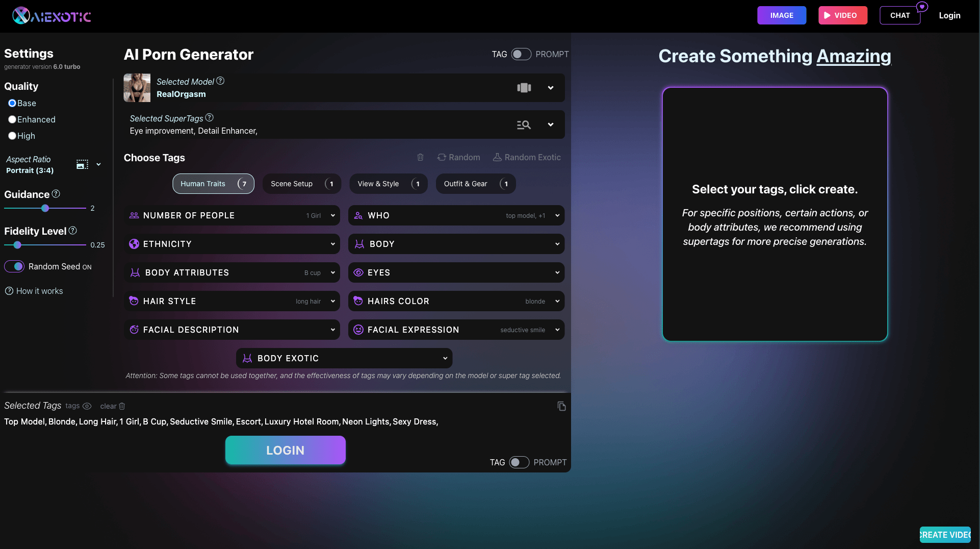This screenshot has width=980, height=549.
Task: Select Enhanced quality radio button
Action: tap(12, 119)
